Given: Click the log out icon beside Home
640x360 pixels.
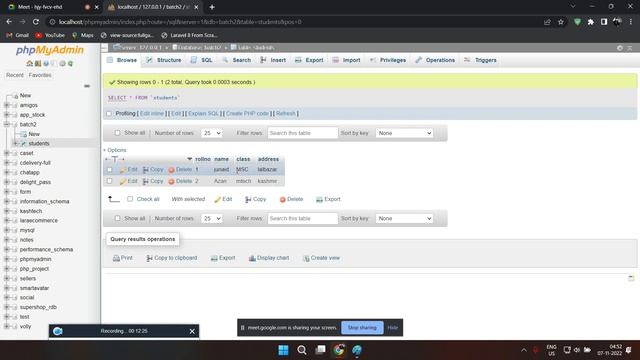Looking at the screenshot, I should coord(38,63).
